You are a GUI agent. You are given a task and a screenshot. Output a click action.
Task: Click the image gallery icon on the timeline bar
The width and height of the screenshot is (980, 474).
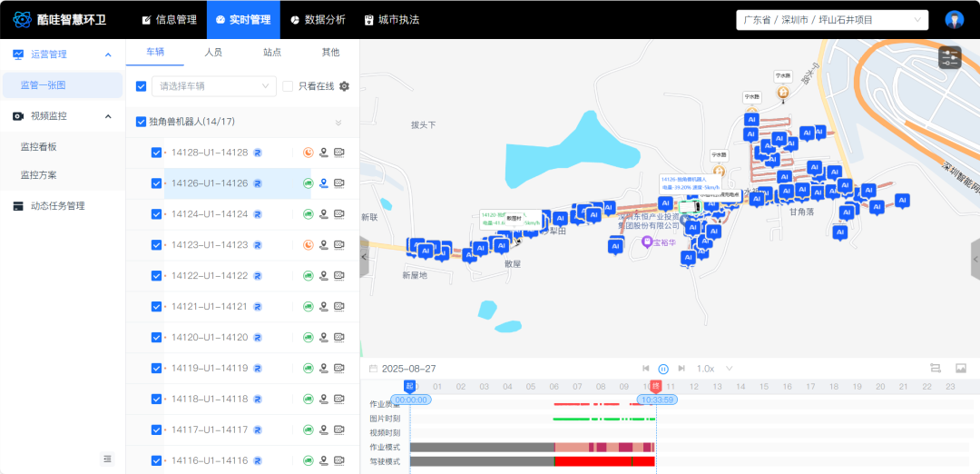click(961, 369)
